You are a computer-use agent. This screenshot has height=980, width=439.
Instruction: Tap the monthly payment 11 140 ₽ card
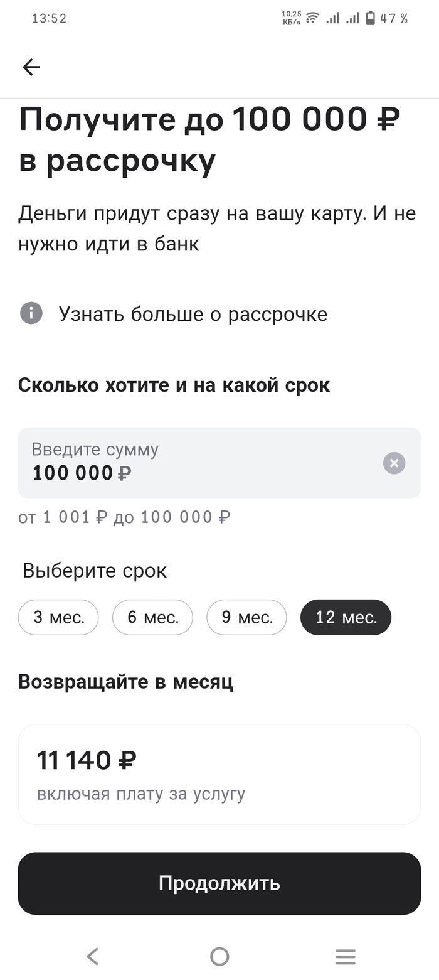pos(219,774)
